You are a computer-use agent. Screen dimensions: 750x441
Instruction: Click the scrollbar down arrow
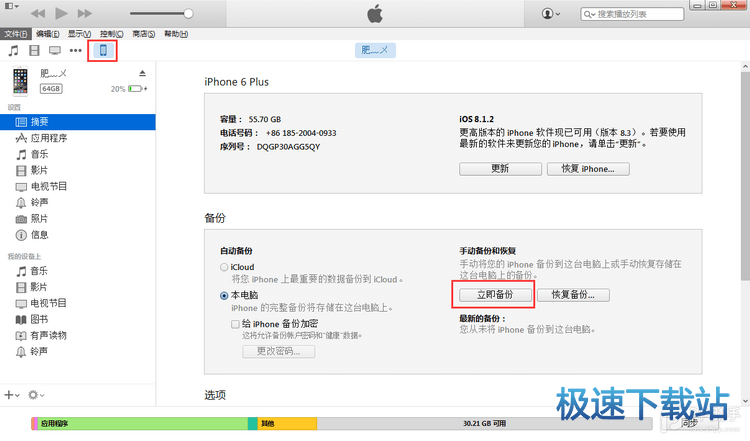click(x=745, y=401)
